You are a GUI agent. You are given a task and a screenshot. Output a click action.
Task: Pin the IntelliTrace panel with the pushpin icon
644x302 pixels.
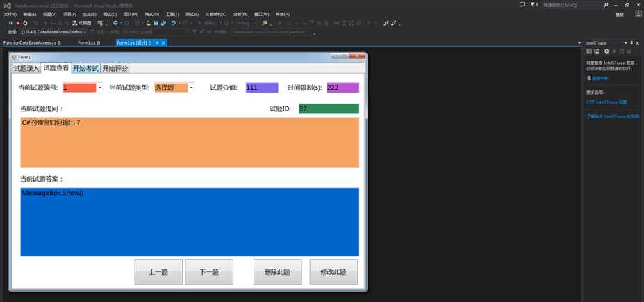coord(631,42)
